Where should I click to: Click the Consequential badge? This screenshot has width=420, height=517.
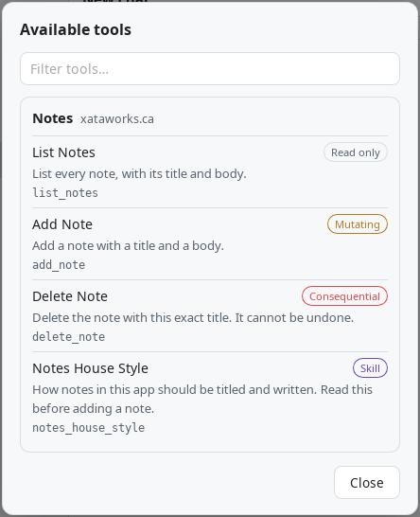pyautogui.click(x=344, y=296)
